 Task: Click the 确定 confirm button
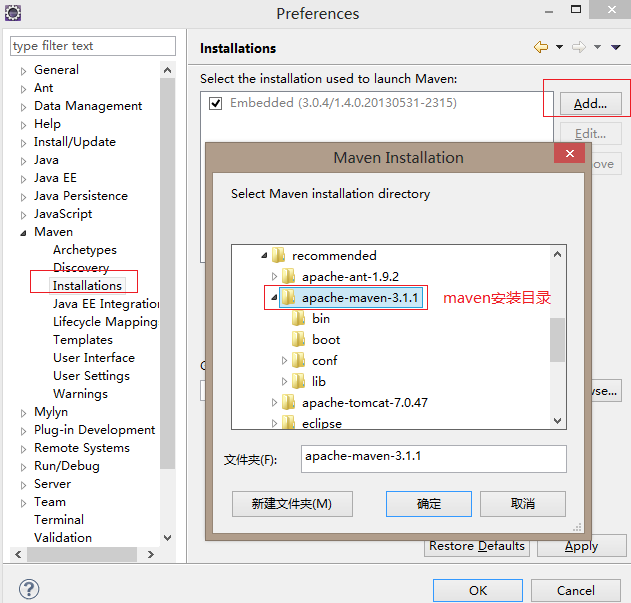pyautogui.click(x=429, y=504)
